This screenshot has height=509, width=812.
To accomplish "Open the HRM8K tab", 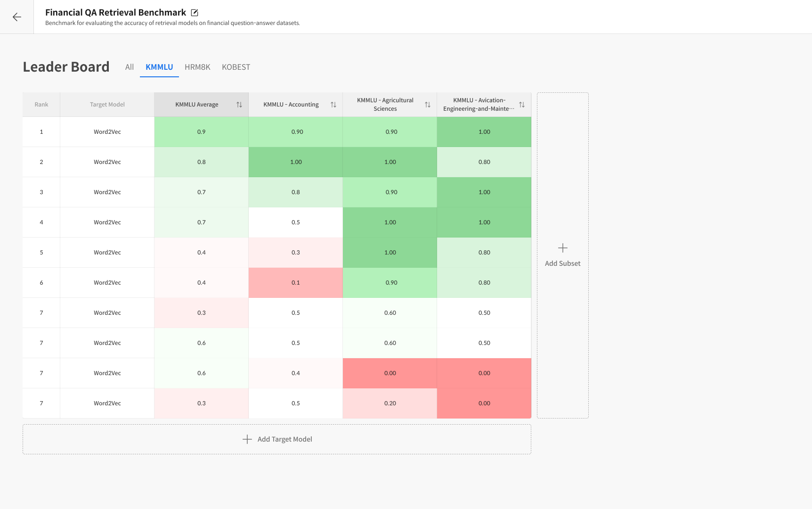I will [x=198, y=67].
